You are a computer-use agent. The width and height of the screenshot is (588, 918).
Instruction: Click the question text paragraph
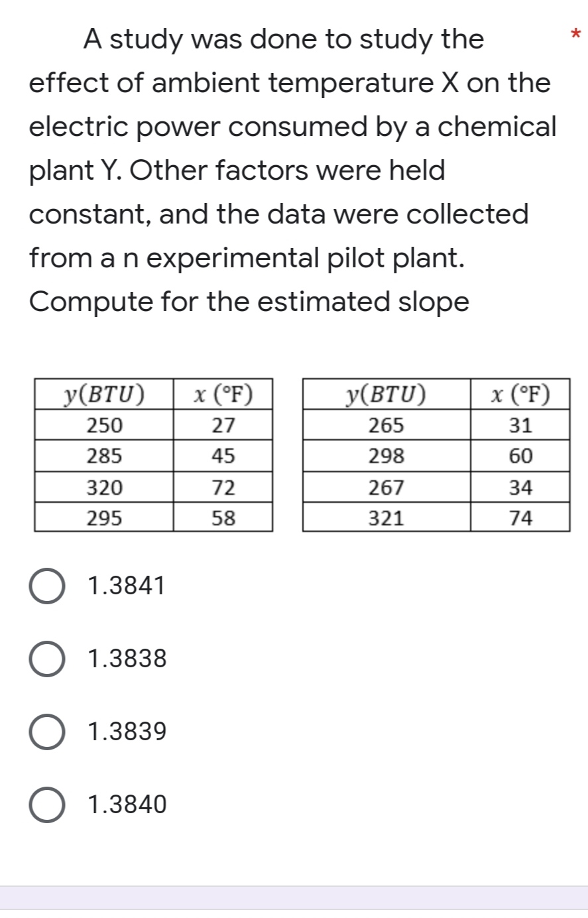click(x=292, y=169)
